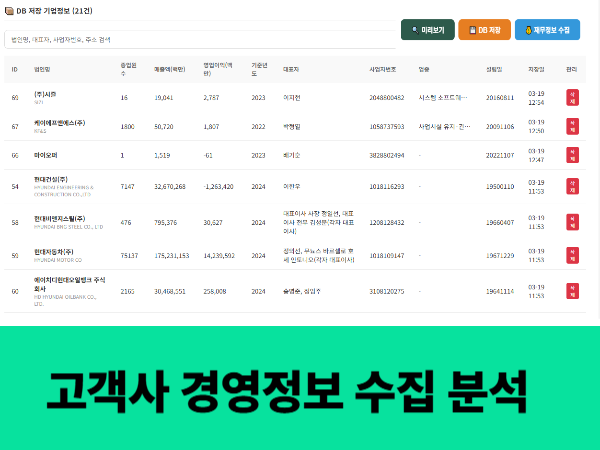Click the 미리보기 preview button
Viewport: 600px width, 450px height.
click(427, 30)
